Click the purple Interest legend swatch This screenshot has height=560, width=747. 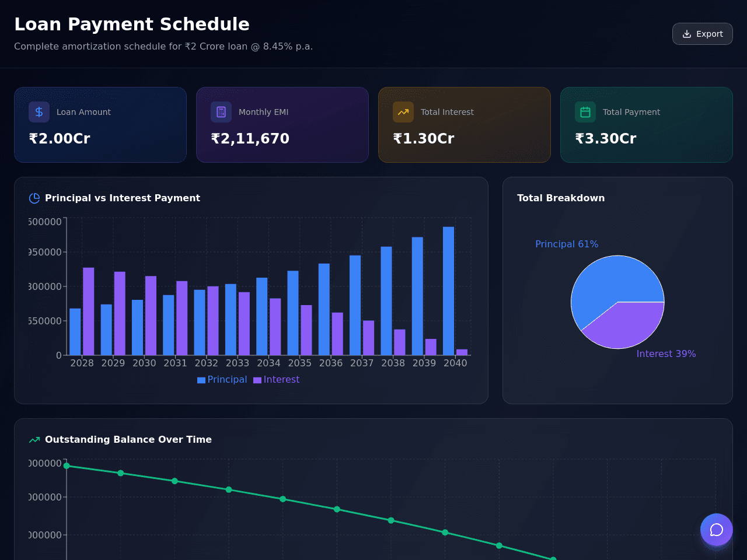257,380
